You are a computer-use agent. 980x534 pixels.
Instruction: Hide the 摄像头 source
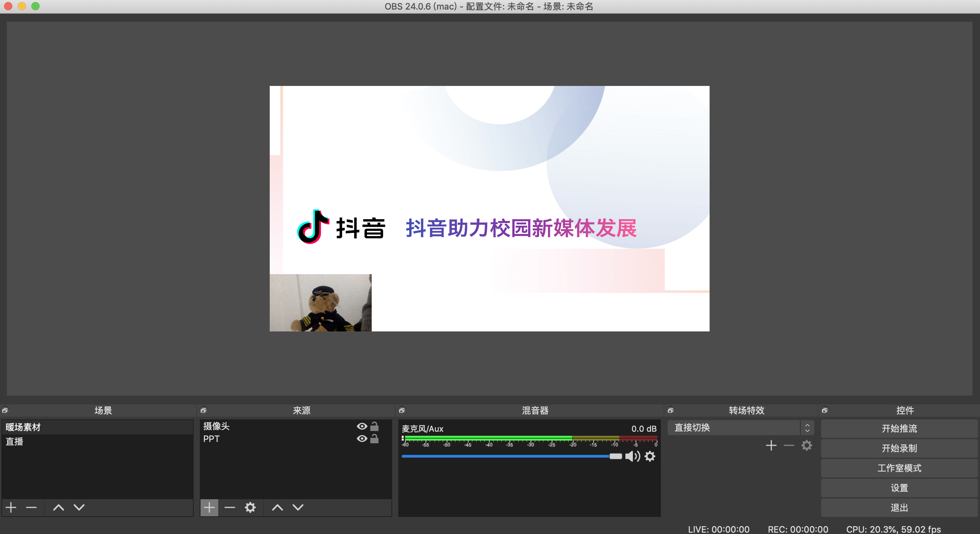(361, 427)
